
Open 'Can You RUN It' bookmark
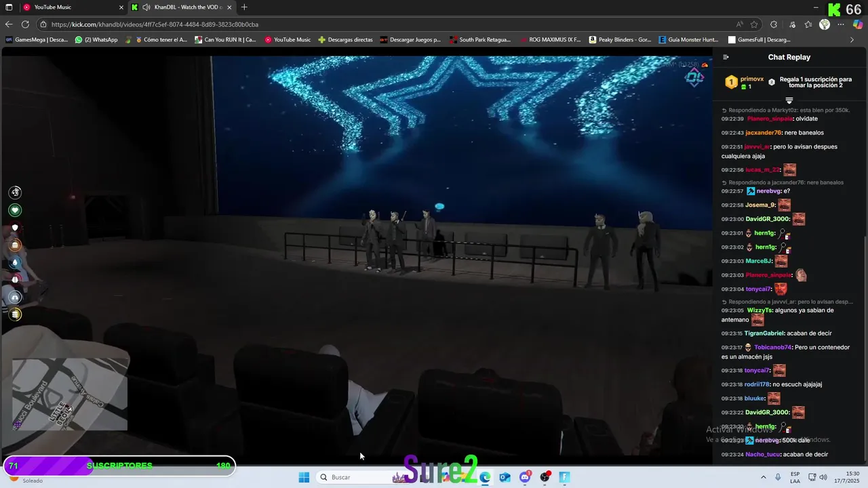tap(226, 39)
